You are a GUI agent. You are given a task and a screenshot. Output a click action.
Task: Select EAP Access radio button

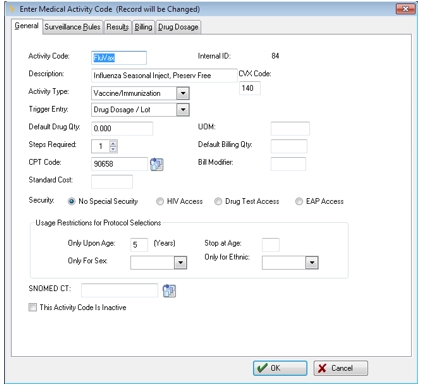(299, 201)
